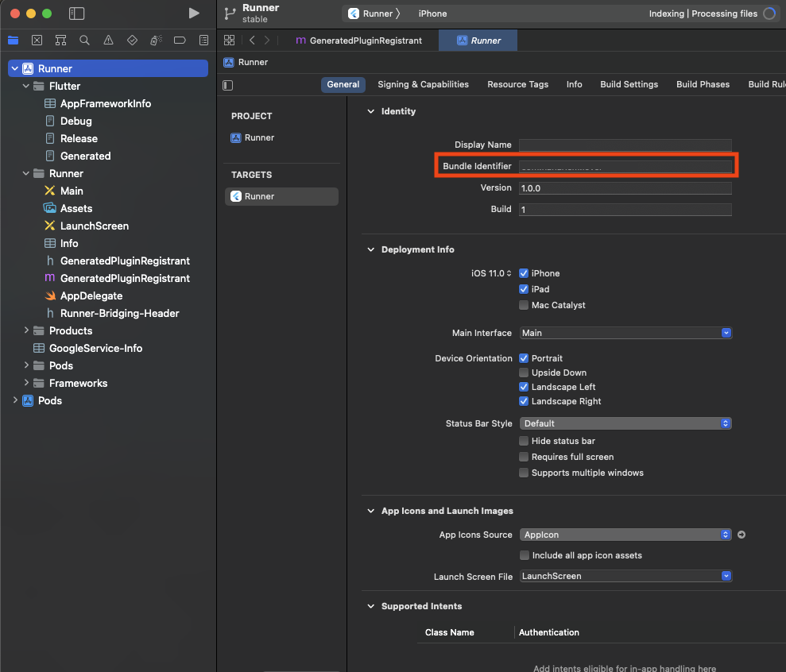Go back with the left arrow
The height and width of the screenshot is (672, 786).
click(252, 40)
